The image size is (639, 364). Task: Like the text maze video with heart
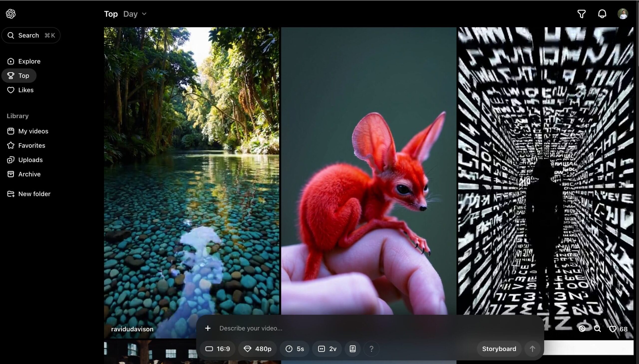tap(613, 329)
